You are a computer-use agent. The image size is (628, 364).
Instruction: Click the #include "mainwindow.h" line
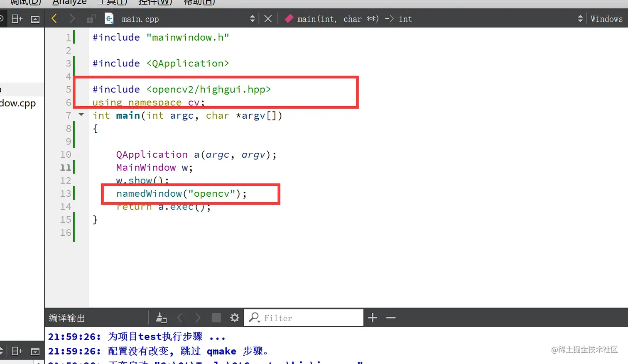point(161,37)
